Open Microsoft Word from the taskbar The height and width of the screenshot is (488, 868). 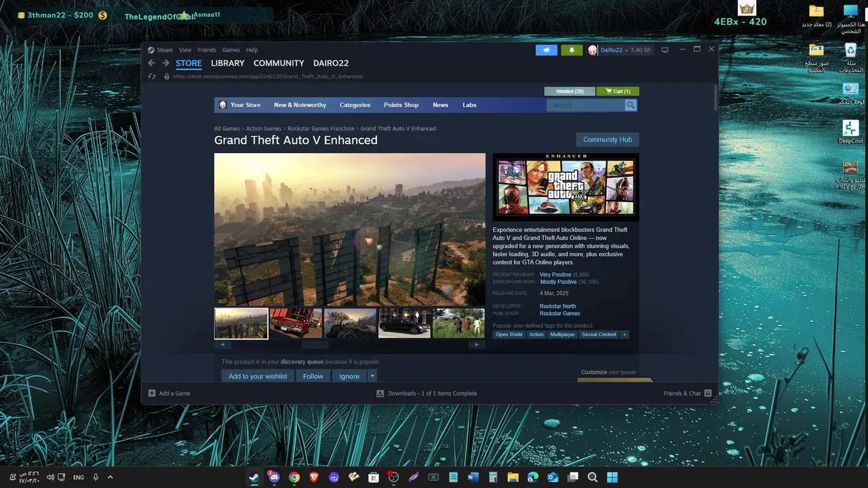[x=473, y=477]
